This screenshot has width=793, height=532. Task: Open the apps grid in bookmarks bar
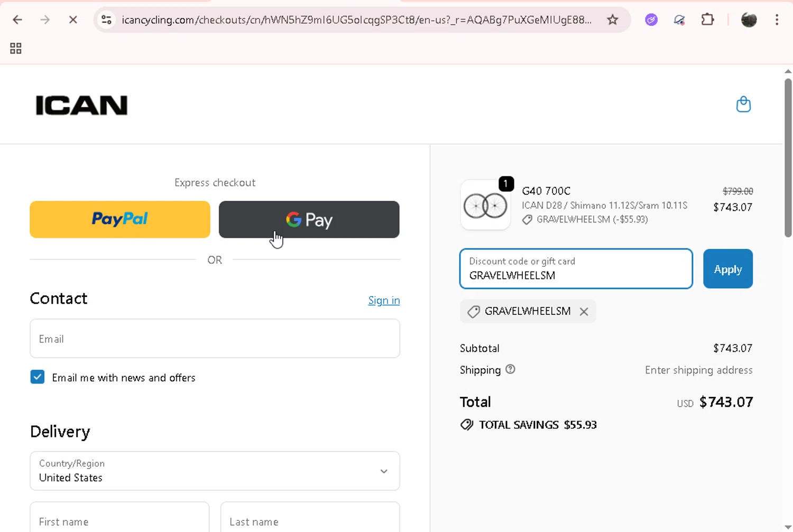coord(16,49)
